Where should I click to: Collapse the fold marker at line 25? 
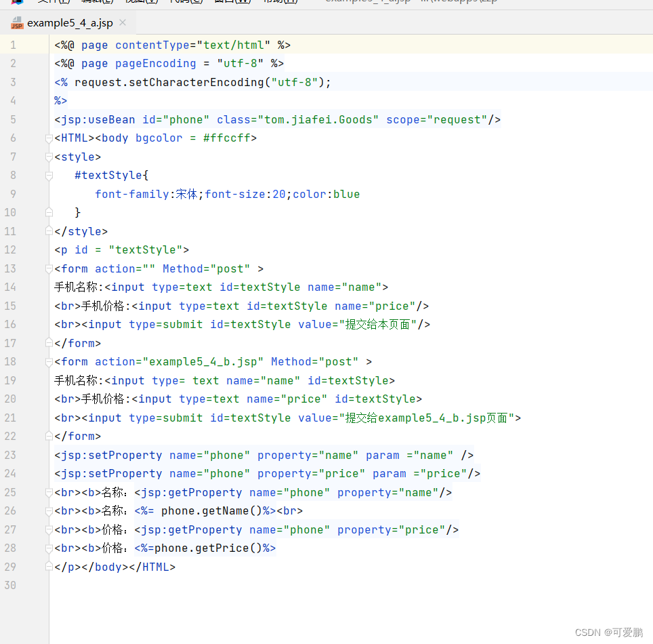click(x=47, y=492)
